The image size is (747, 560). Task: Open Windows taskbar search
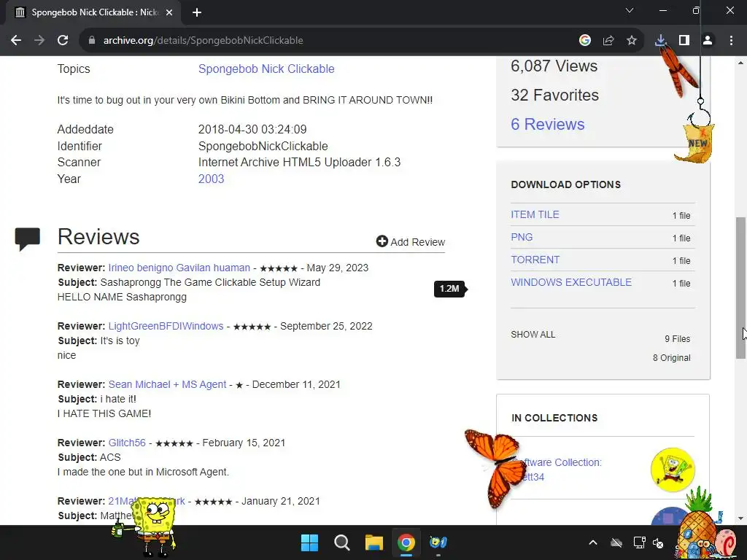pos(341,542)
